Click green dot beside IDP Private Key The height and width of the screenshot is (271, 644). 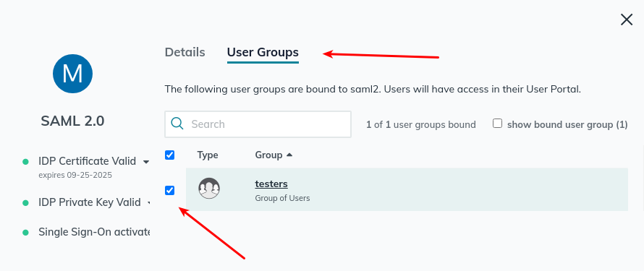pyautogui.click(x=25, y=202)
